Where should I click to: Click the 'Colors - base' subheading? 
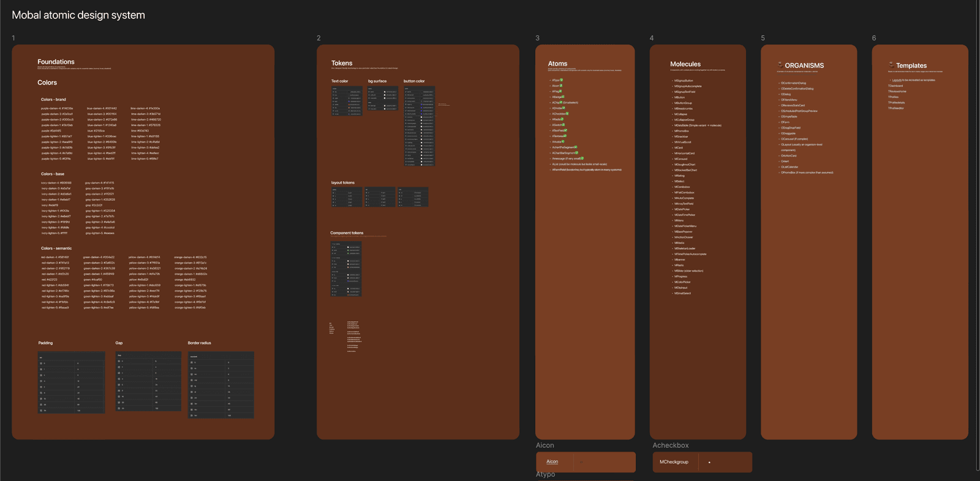point(53,174)
